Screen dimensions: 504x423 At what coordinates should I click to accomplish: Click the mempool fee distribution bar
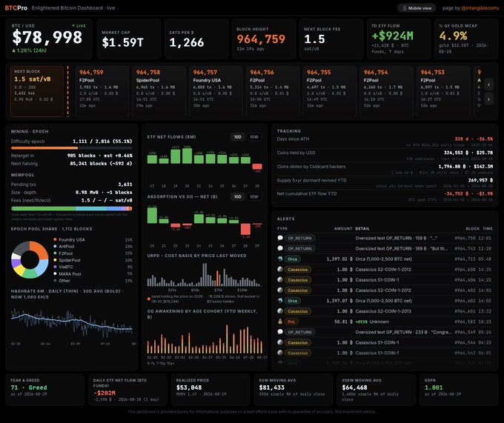click(72, 208)
